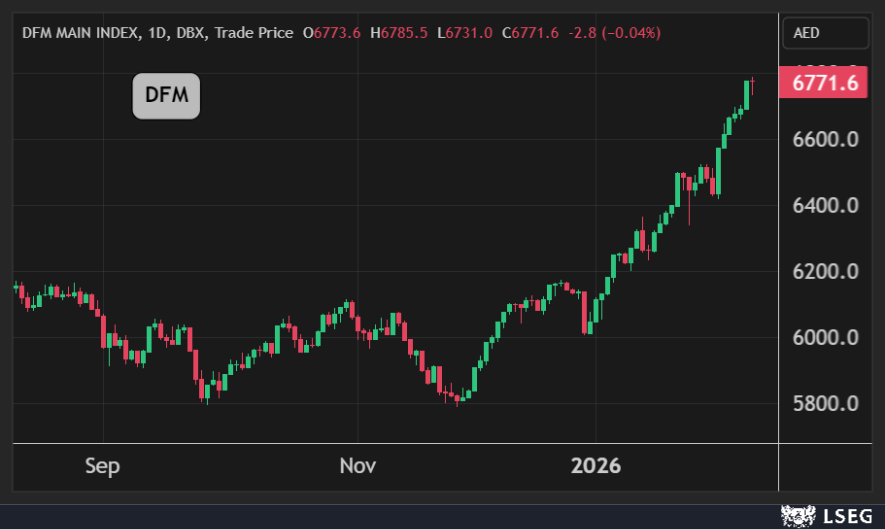
Task: Open the AED currency selector
Action: (x=806, y=33)
